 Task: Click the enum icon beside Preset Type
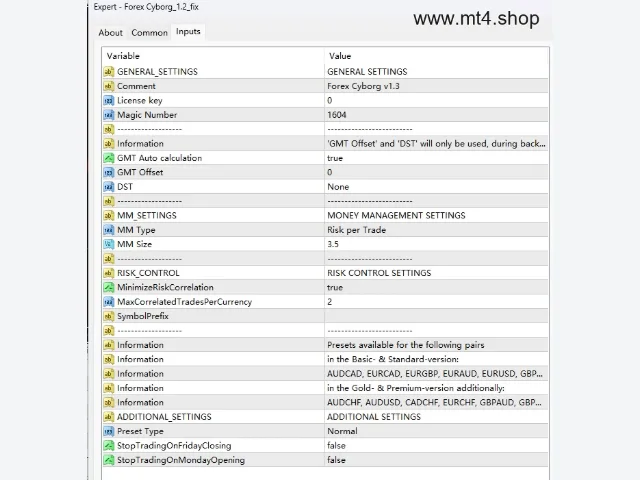click(109, 431)
